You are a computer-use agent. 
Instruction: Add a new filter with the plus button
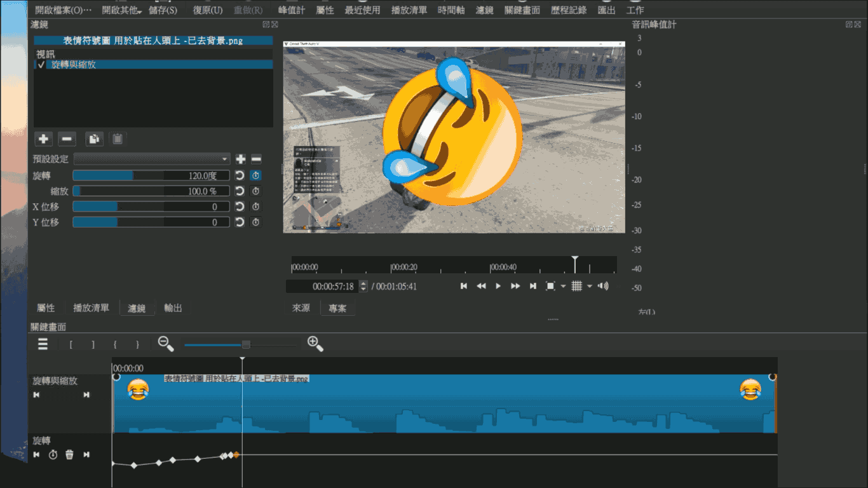point(43,139)
